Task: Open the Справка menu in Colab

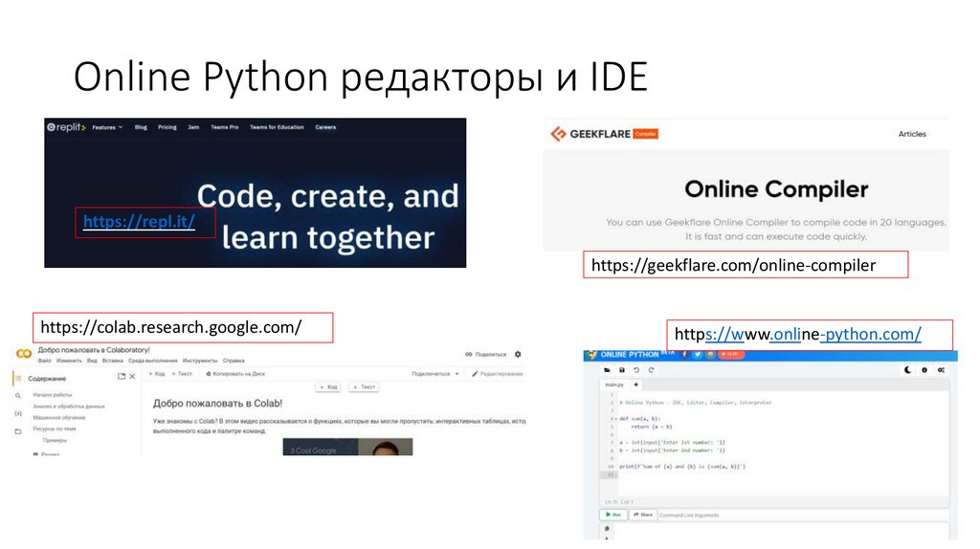Action: tap(234, 361)
